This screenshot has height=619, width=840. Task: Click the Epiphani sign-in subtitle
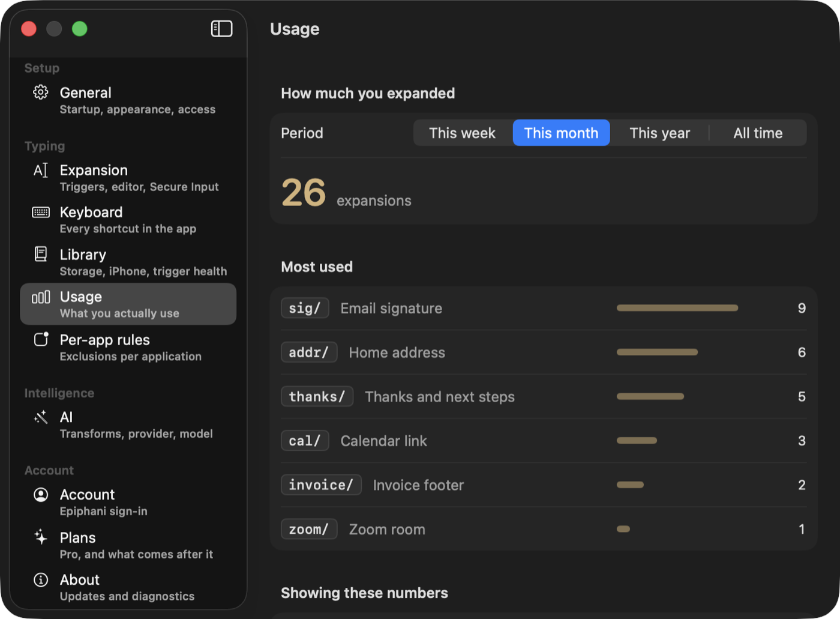click(104, 511)
